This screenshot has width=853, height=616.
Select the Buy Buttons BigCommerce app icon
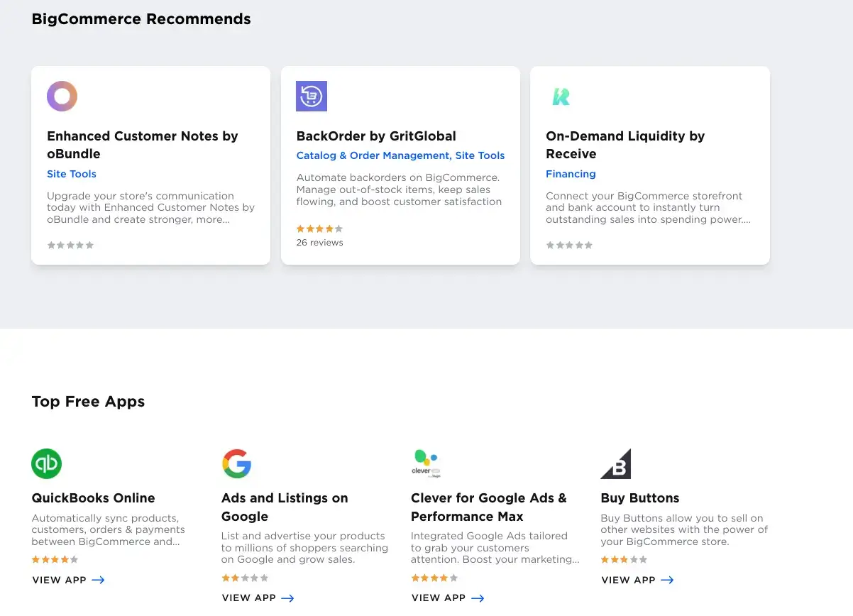click(x=615, y=463)
